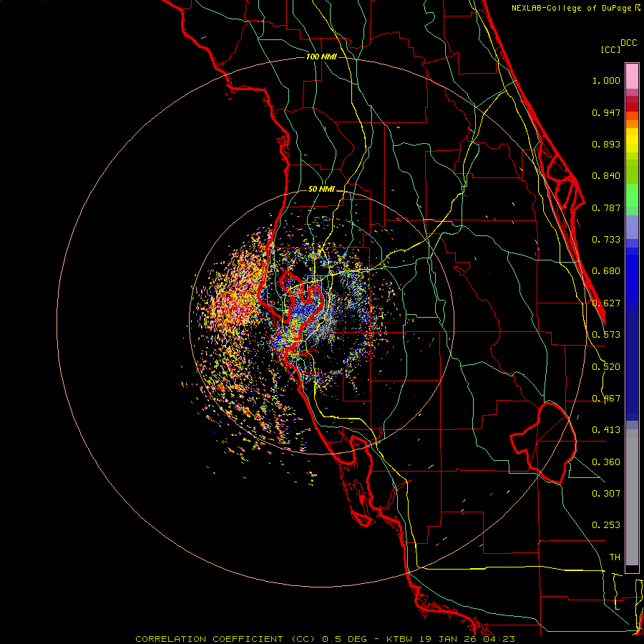Viewport: 644px width, 644px height.
Task: Click the KTBW station identifier
Action: point(401,639)
